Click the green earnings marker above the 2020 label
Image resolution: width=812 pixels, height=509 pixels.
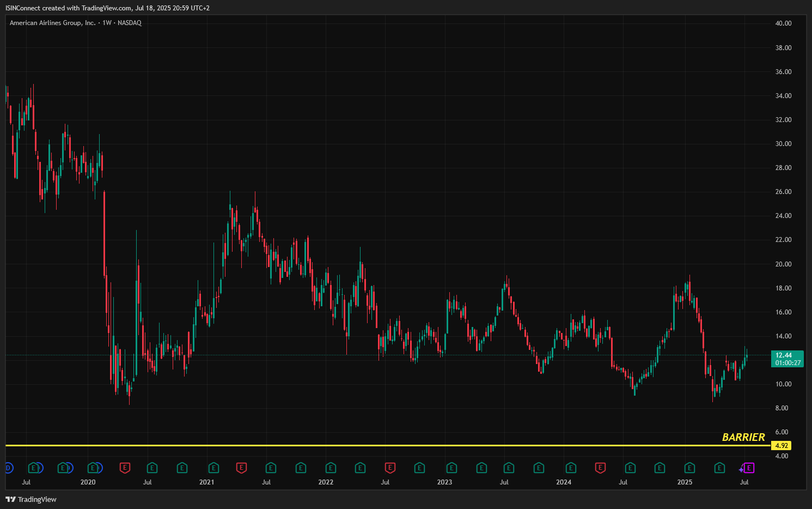93,468
